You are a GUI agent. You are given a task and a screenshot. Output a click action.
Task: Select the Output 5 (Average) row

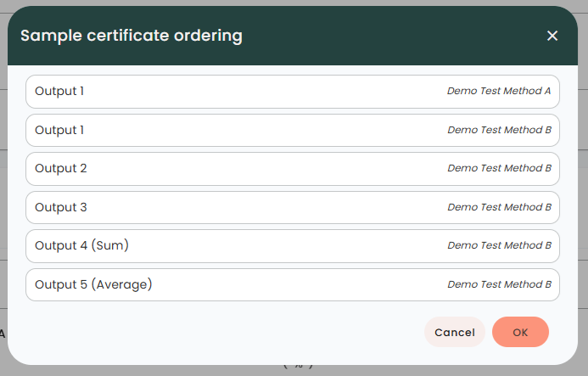pyautogui.click(x=293, y=285)
